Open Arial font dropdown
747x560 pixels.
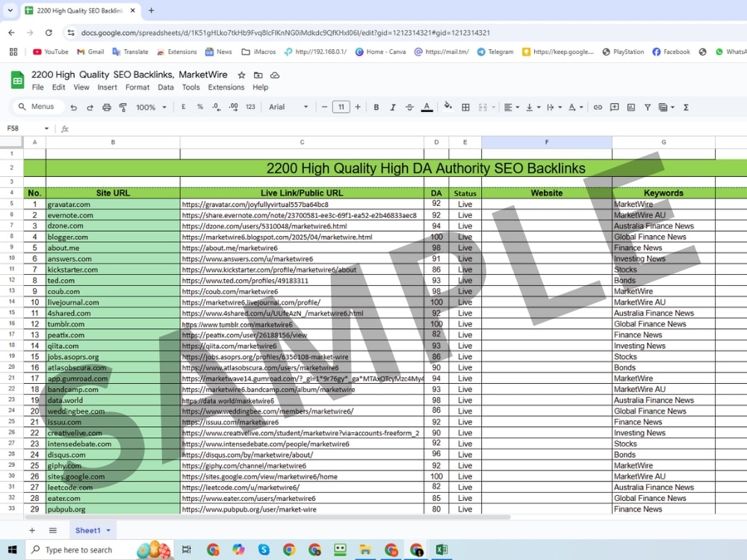point(288,107)
